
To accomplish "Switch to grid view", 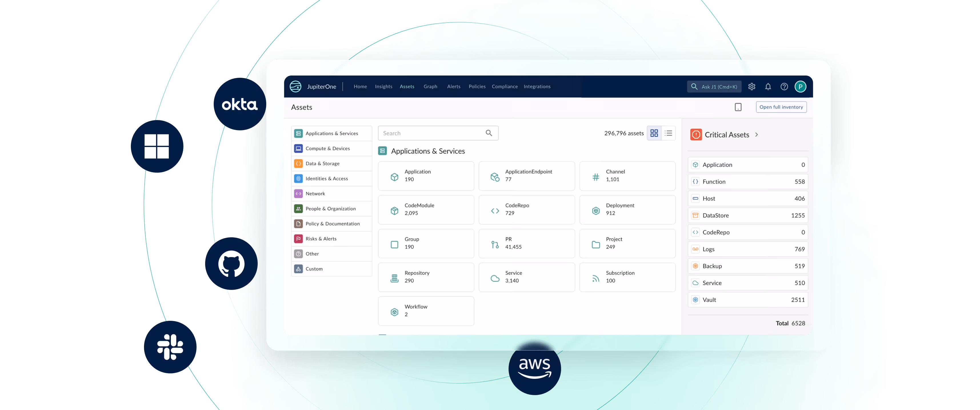I will point(654,133).
